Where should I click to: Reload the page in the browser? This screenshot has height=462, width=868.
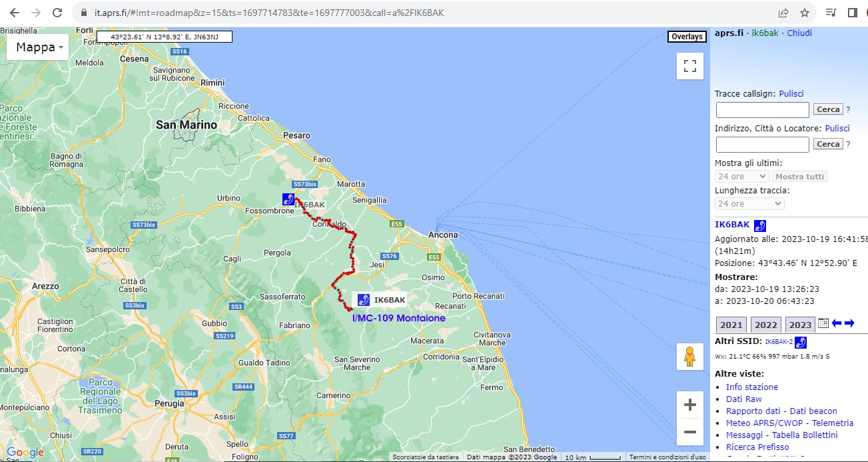pyautogui.click(x=57, y=13)
